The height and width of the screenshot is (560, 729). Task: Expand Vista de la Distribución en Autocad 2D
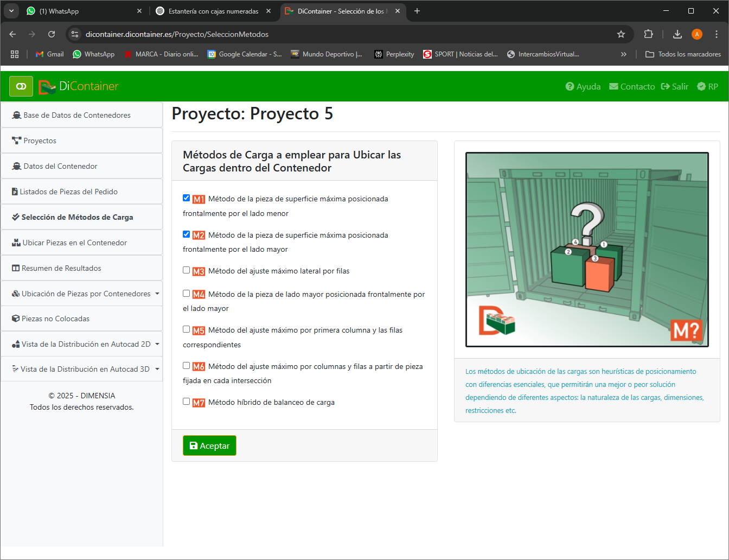(x=157, y=344)
